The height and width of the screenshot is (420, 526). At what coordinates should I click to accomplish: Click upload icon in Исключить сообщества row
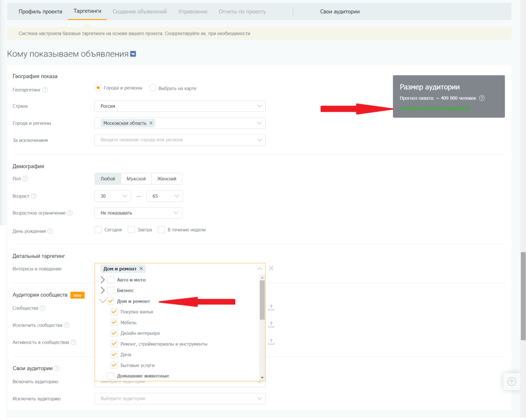coord(271,324)
